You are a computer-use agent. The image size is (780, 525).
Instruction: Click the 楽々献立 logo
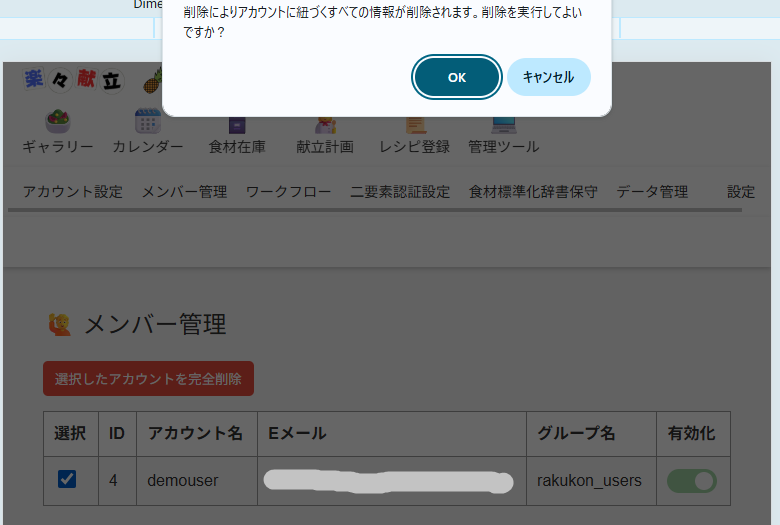(73, 80)
